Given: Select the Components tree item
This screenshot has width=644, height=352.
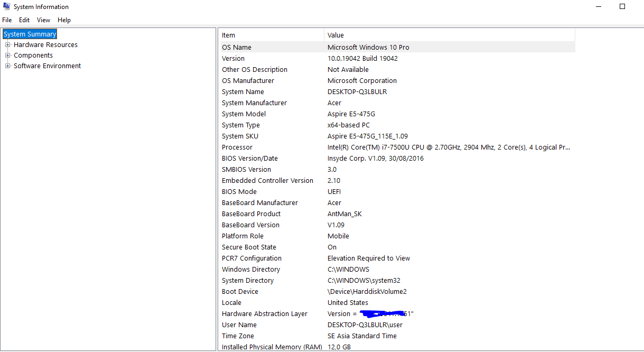Looking at the screenshot, I should pyautogui.click(x=33, y=55).
